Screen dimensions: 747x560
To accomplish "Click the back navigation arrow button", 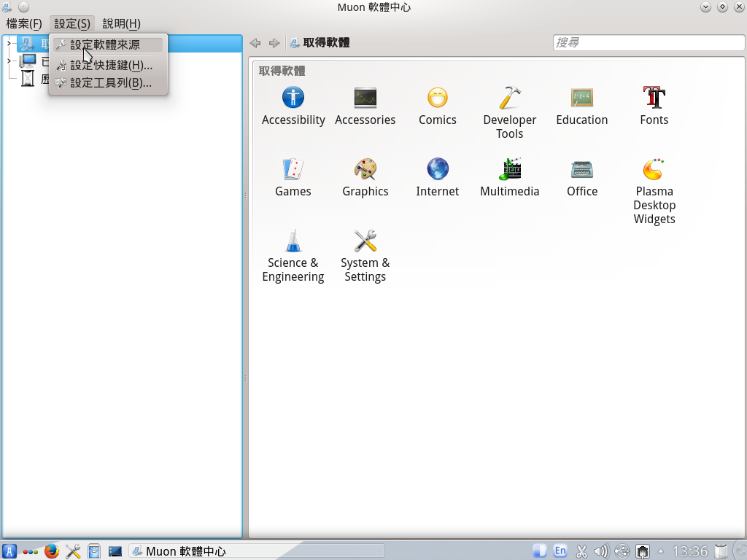I will 255,43.
